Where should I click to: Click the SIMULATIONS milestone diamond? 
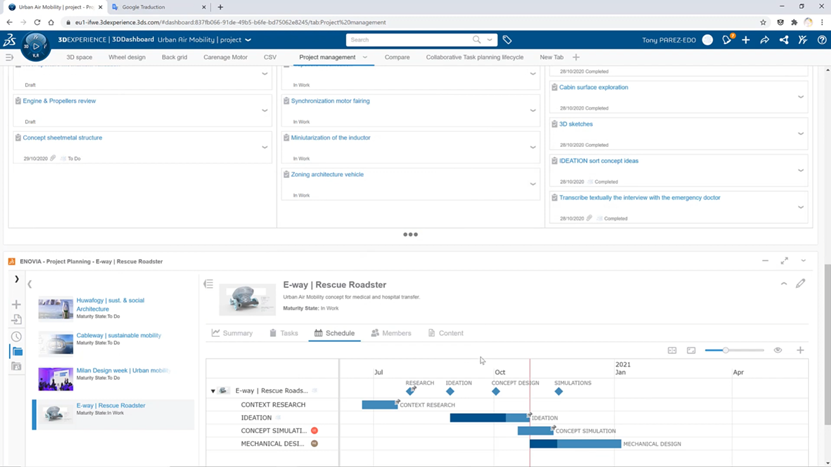click(559, 391)
